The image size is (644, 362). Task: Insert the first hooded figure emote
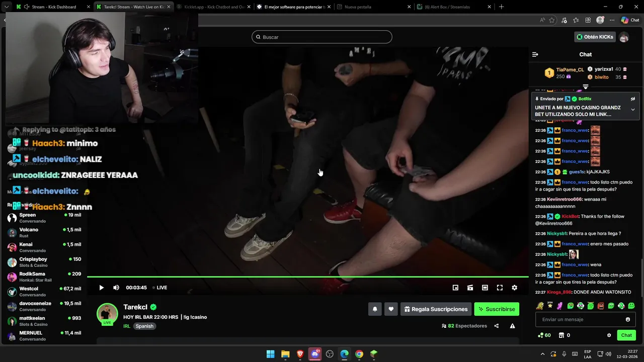tap(540, 306)
